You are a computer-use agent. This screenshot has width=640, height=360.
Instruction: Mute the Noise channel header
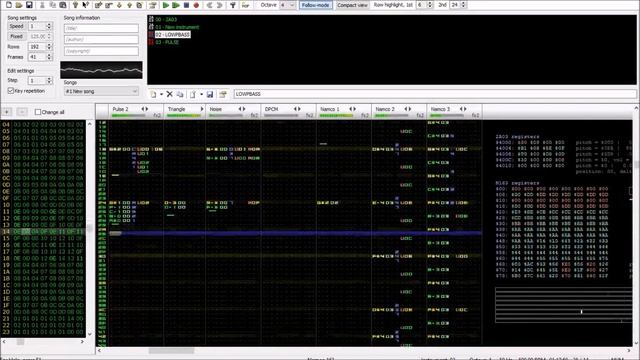216,109
